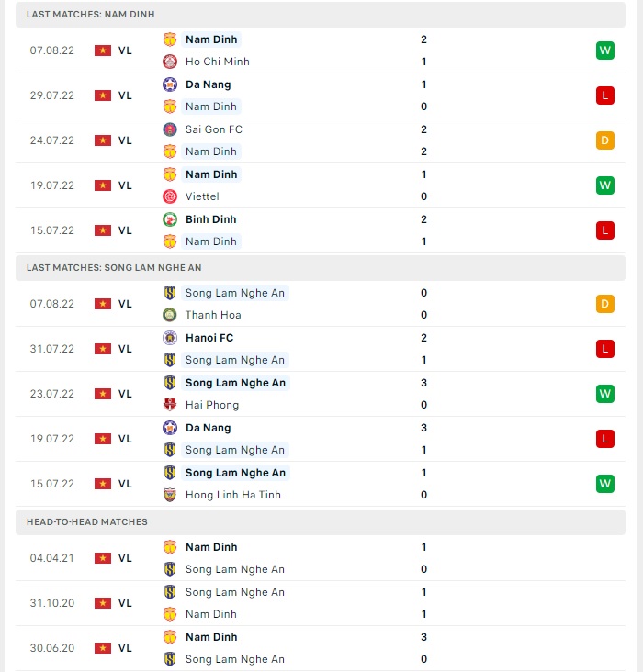The height and width of the screenshot is (672, 643).
Task: Click the Da Nang logo on 29.07.22
Action: [170, 84]
